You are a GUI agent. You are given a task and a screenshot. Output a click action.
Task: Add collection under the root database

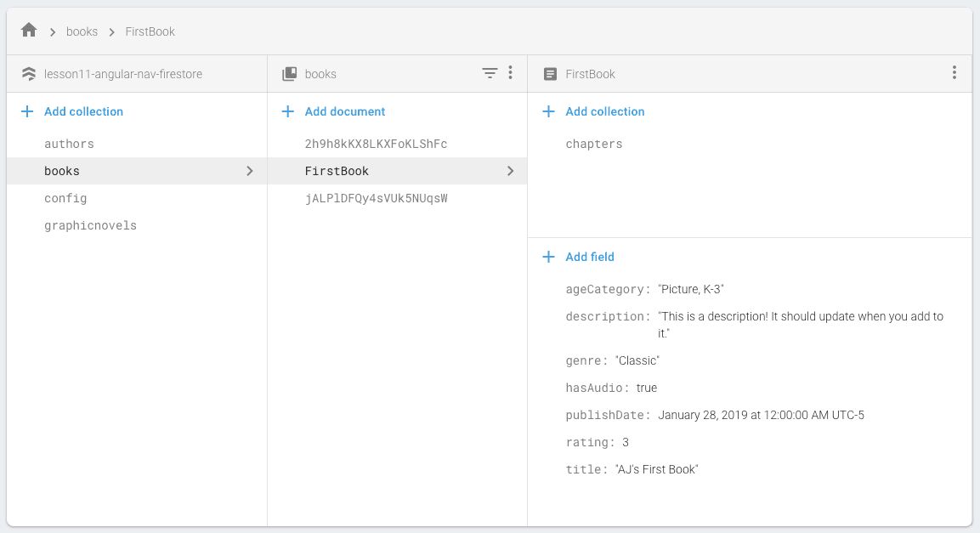coord(84,111)
